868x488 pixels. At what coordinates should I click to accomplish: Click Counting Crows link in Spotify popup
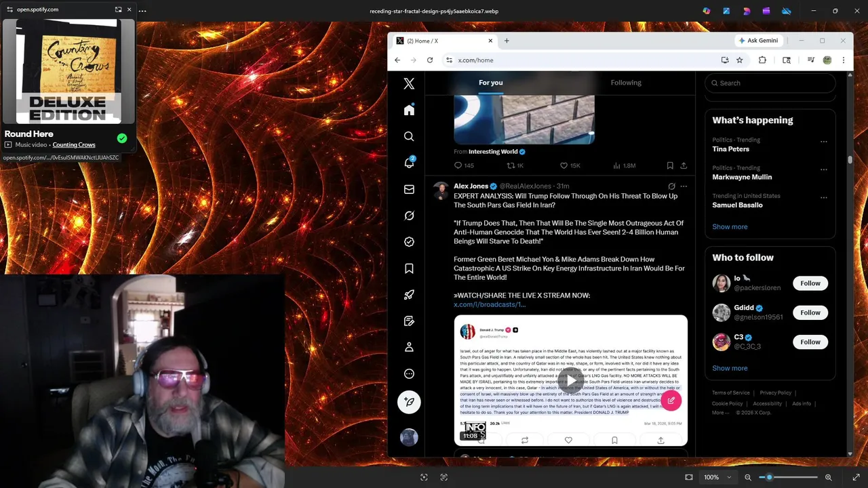click(74, 144)
